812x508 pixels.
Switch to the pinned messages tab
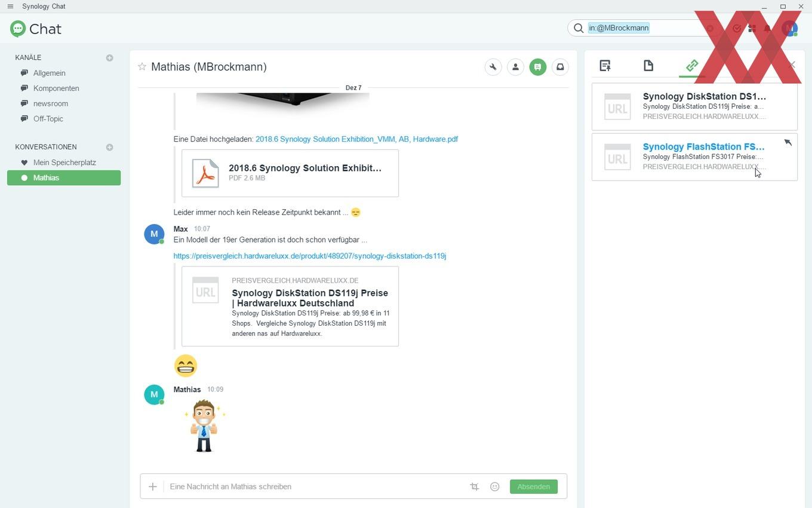pyautogui.click(x=605, y=66)
